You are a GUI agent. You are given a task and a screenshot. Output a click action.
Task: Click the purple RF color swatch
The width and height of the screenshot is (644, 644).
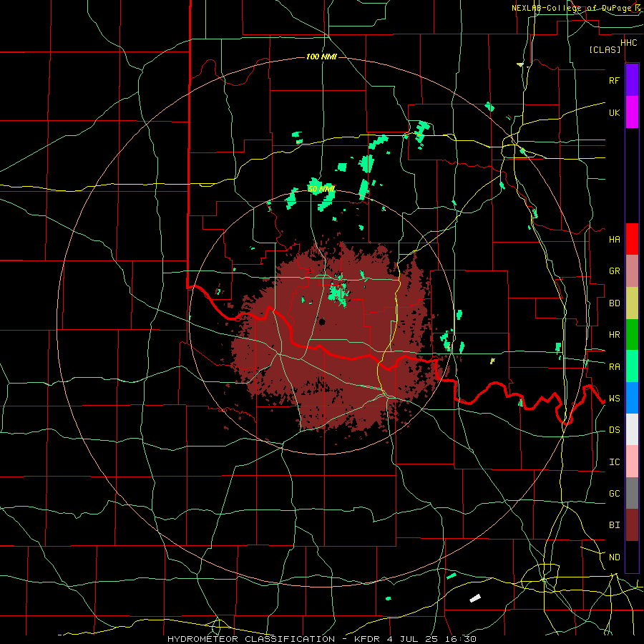632,80
